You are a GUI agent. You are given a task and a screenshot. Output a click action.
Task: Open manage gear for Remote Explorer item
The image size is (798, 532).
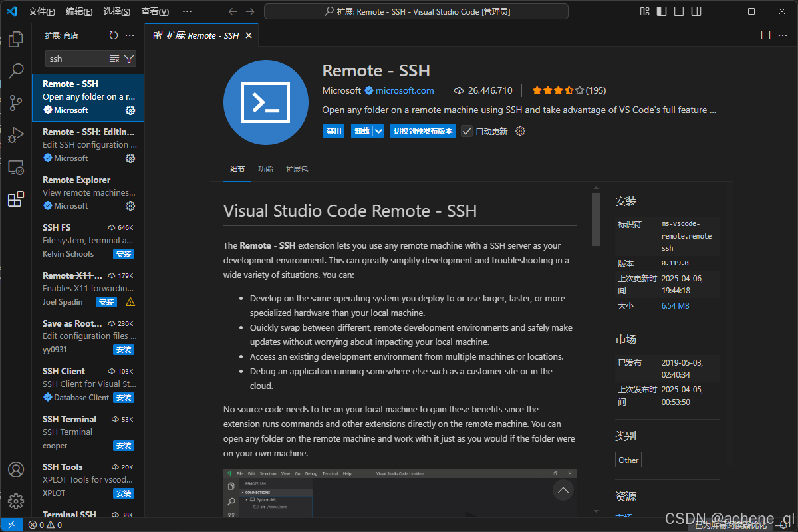130,206
